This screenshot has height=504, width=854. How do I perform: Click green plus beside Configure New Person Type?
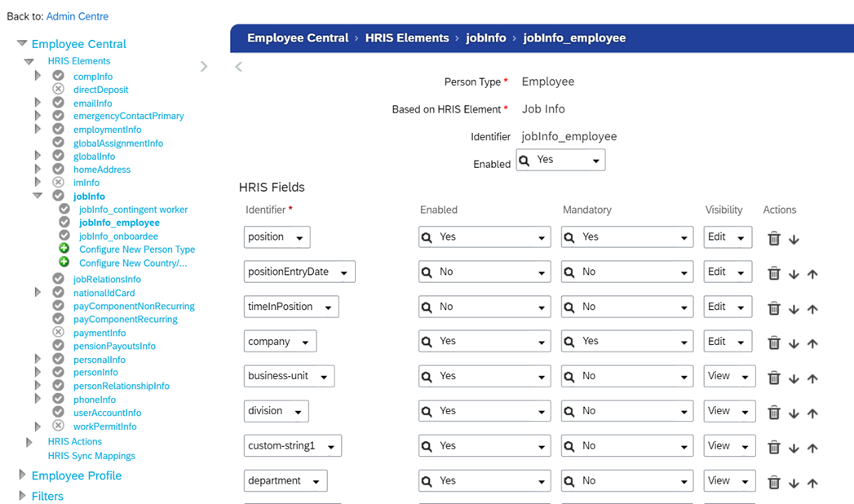pos(64,249)
